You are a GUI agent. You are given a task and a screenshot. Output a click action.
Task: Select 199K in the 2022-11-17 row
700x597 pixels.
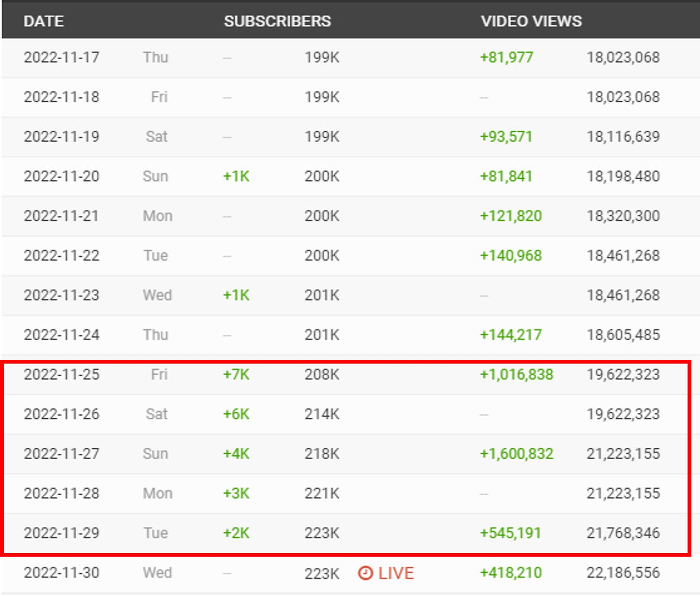[x=322, y=57]
